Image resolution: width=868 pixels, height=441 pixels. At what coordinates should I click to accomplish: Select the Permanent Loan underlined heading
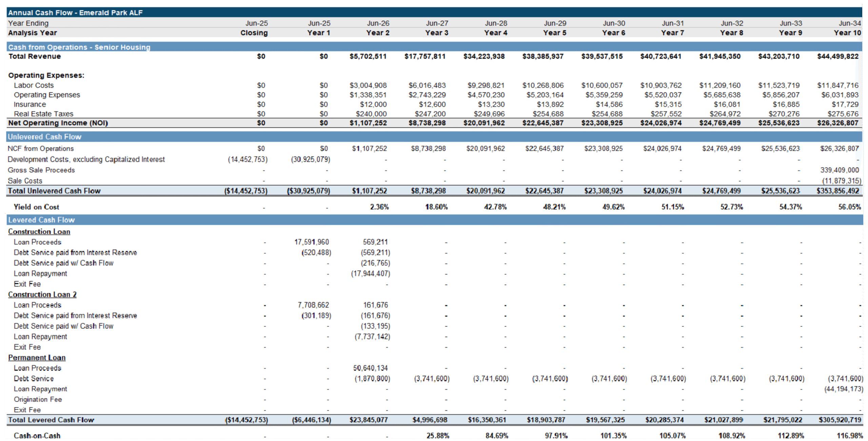37,358
